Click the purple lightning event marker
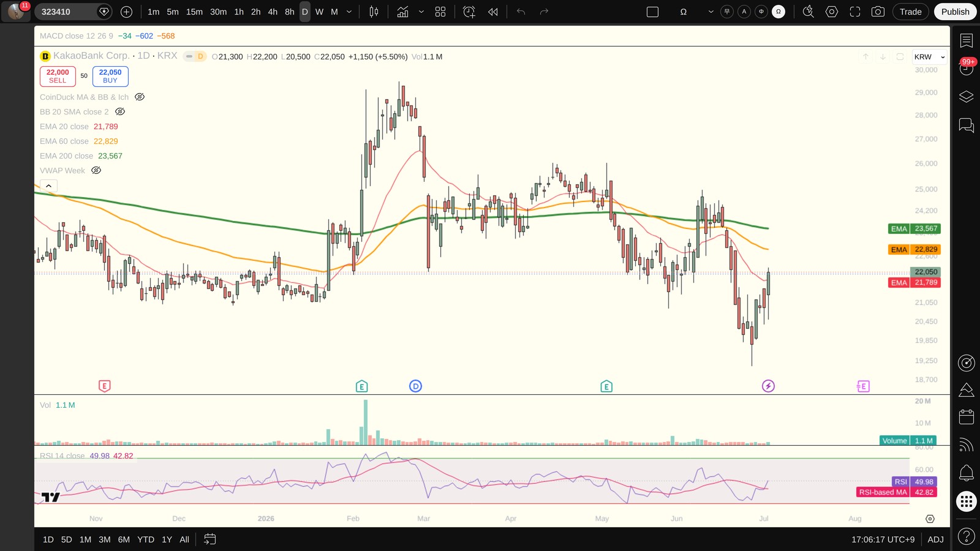Viewport: 980px width, 551px height. click(768, 386)
